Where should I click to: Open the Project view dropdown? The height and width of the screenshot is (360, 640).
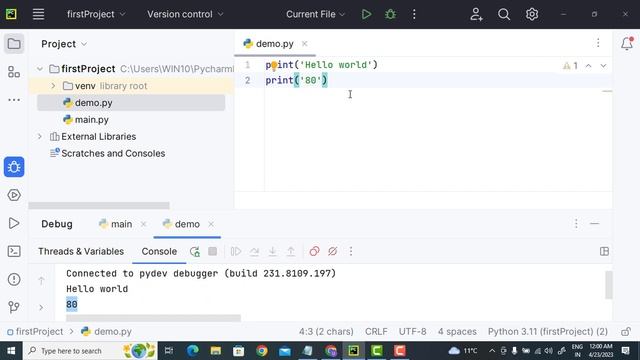[x=64, y=44]
